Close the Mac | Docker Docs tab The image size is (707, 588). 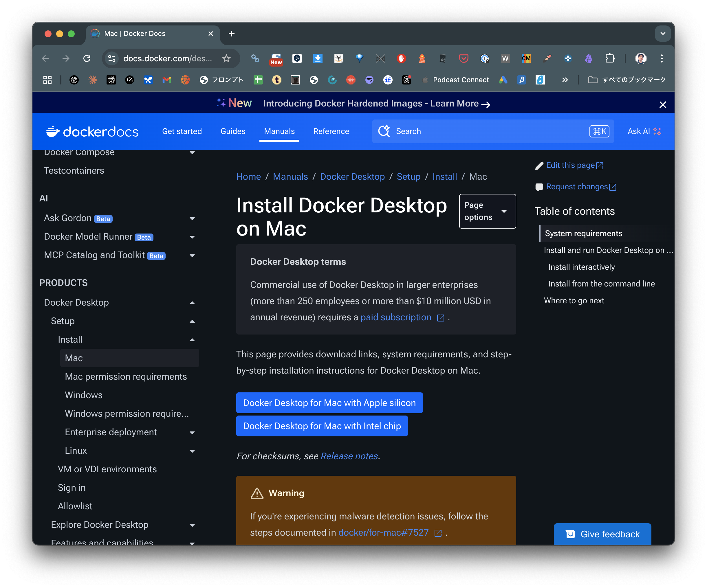[x=211, y=34]
